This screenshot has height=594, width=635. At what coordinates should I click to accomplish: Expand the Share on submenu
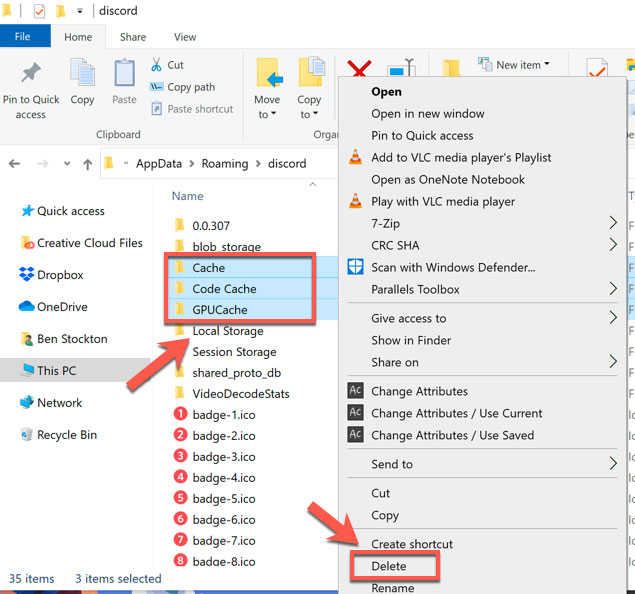[x=613, y=362]
